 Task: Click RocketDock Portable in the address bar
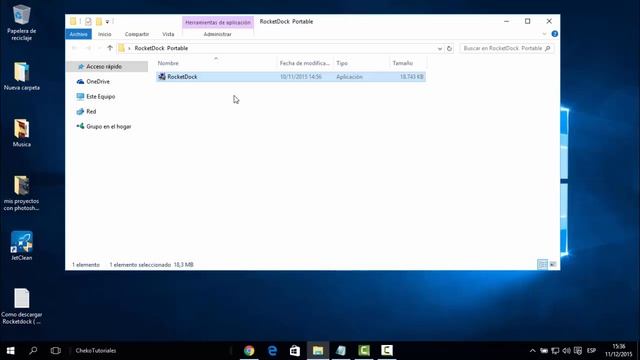coord(161,48)
